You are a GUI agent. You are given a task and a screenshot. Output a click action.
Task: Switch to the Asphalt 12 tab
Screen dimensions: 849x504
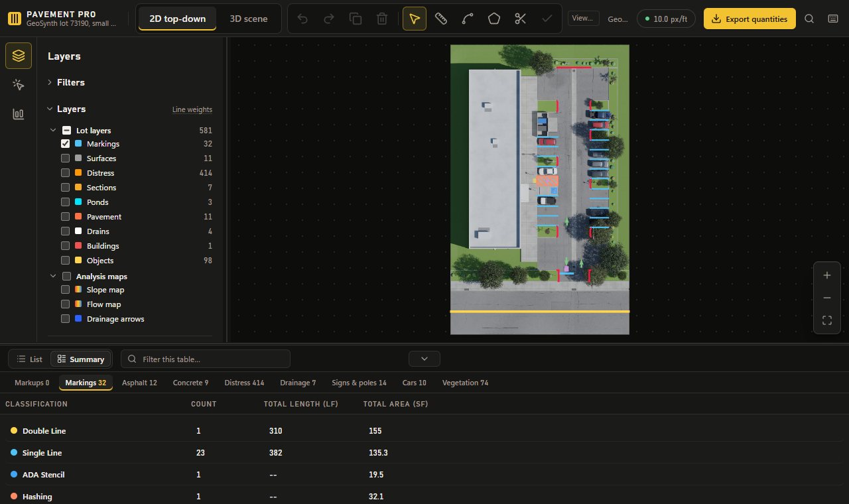click(139, 383)
